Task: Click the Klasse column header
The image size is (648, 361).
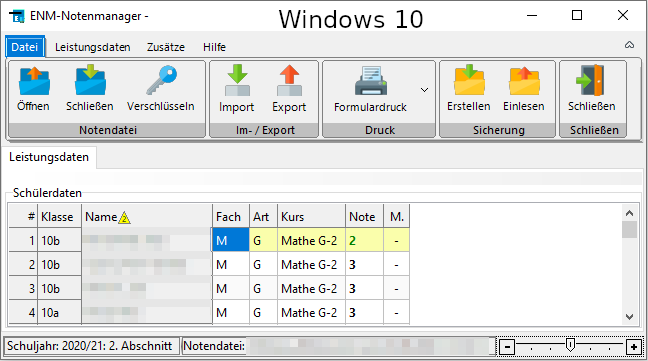Action: pos(60,217)
